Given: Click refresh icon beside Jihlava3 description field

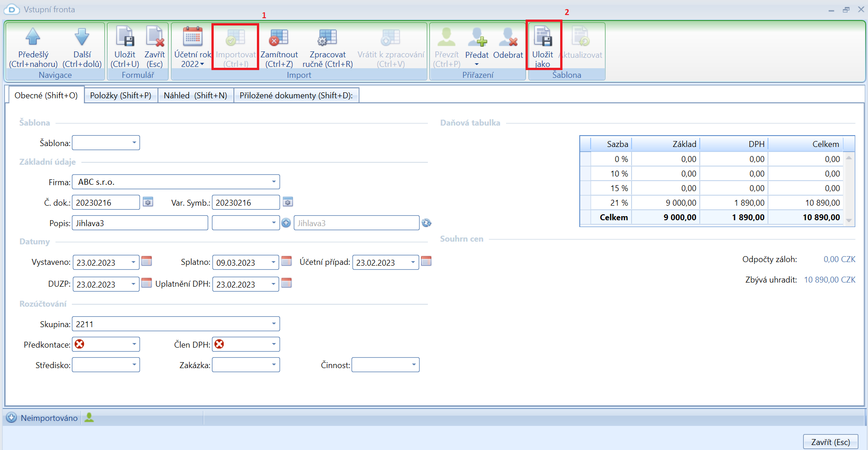Looking at the screenshot, I should [426, 223].
